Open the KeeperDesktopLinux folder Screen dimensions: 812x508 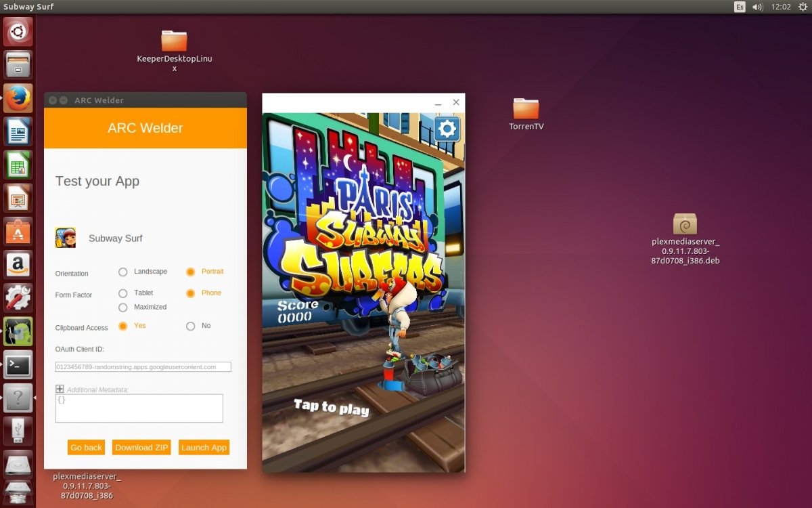tap(175, 50)
